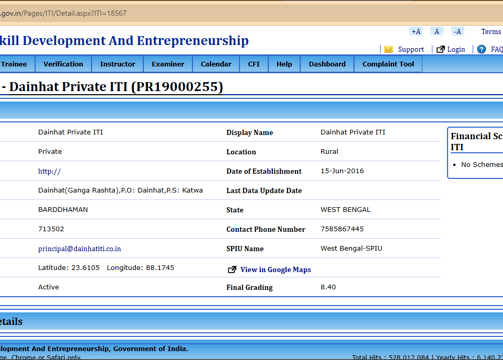Click the Last Data Update Date label

click(264, 191)
